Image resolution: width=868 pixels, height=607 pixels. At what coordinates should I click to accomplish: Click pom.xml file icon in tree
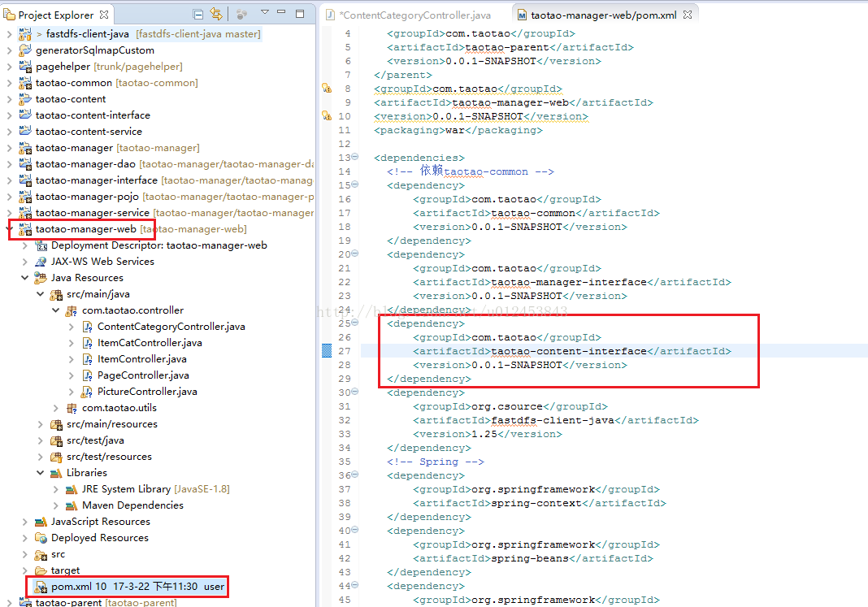(41, 587)
